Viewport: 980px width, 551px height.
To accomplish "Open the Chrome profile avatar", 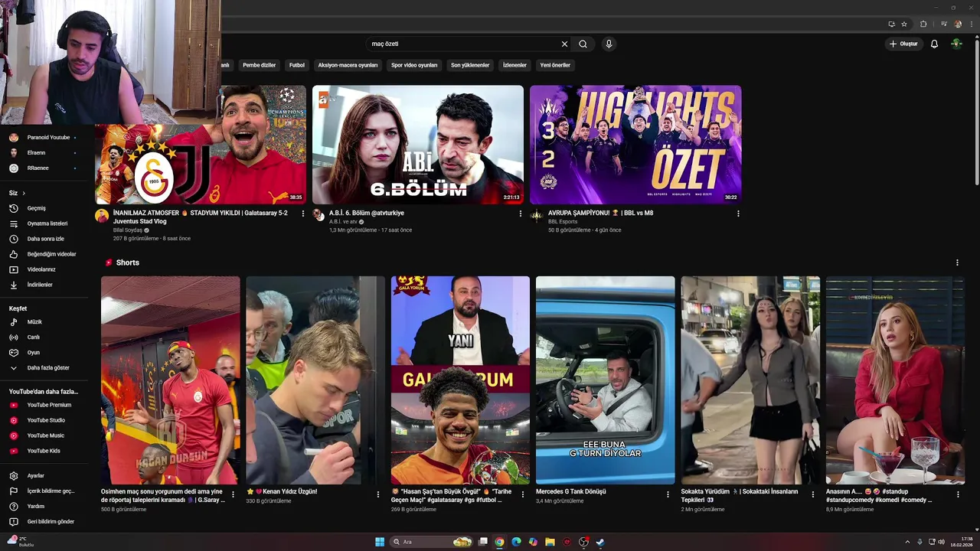I will tap(958, 24).
